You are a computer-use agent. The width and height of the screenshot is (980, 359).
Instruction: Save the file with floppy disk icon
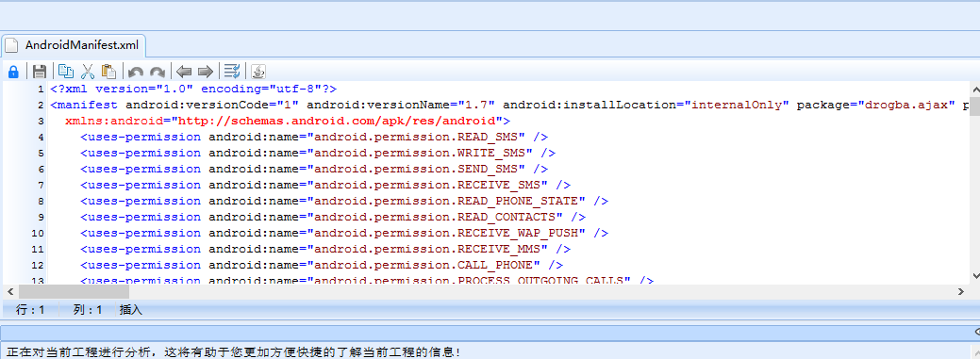[x=40, y=71]
